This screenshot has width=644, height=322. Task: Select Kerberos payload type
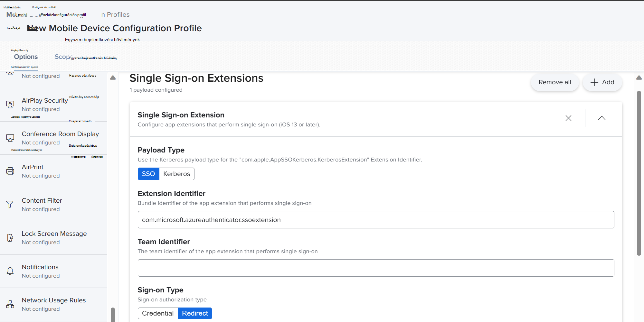[176, 174]
